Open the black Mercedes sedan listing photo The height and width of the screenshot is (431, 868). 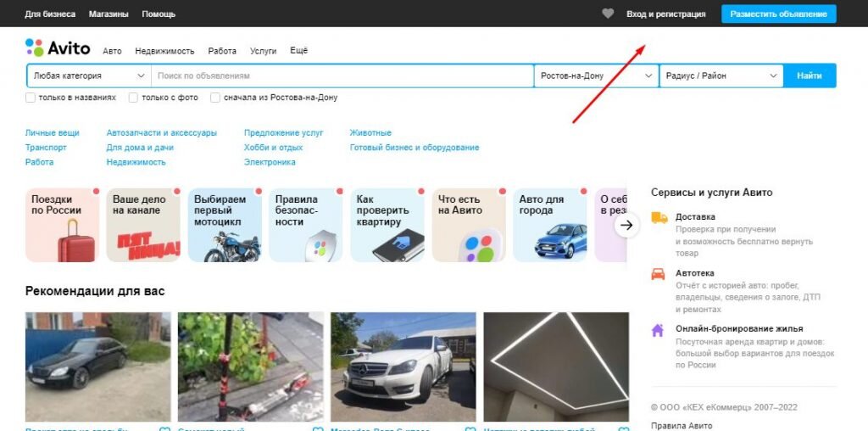coord(98,367)
